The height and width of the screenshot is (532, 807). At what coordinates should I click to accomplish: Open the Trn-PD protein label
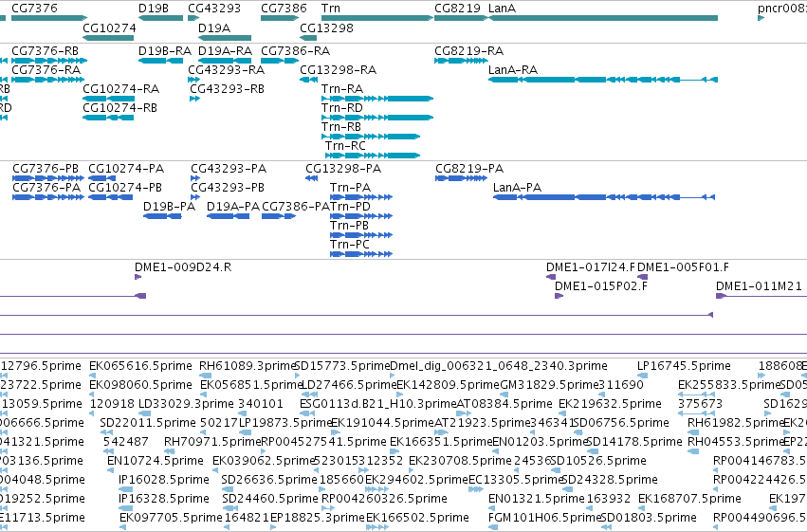pyautogui.click(x=350, y=207)
